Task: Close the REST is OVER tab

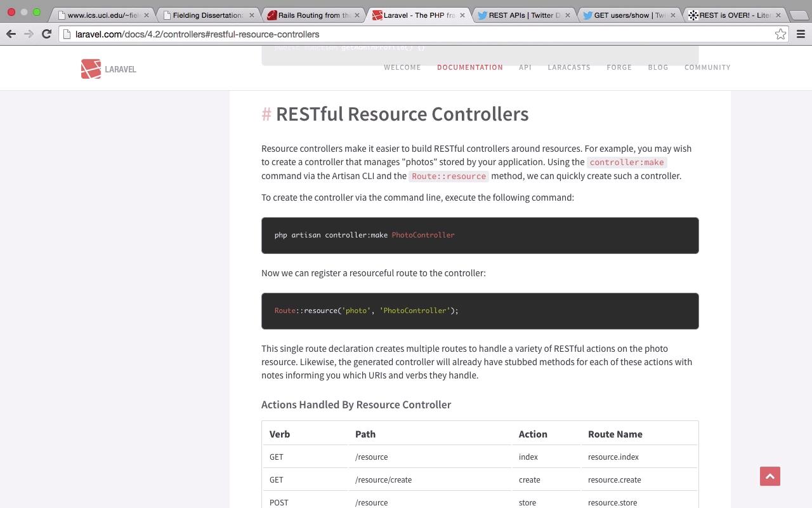Action: pos(778,15)
